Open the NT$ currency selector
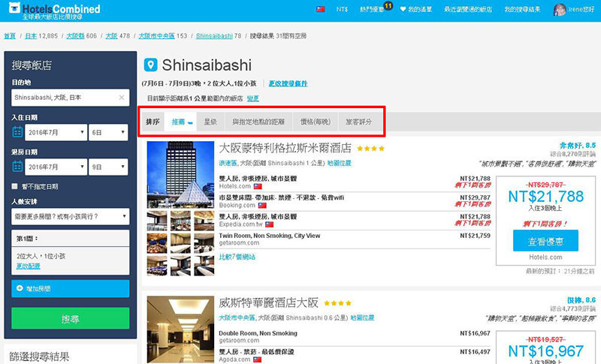Image resolution: width=601 pixels, height=364 pixels. 342,9
